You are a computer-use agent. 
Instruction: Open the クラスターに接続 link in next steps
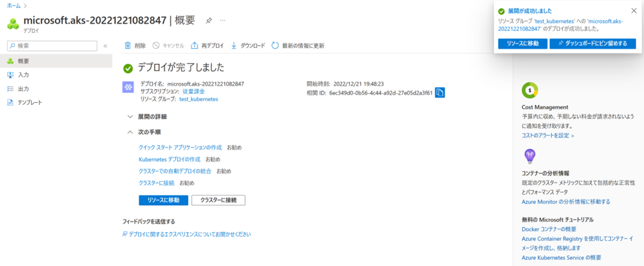tap(156, 183)
